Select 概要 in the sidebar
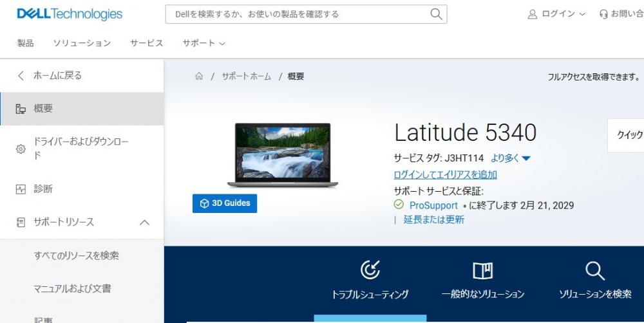 pyautogui.click(x=82, y=109)
